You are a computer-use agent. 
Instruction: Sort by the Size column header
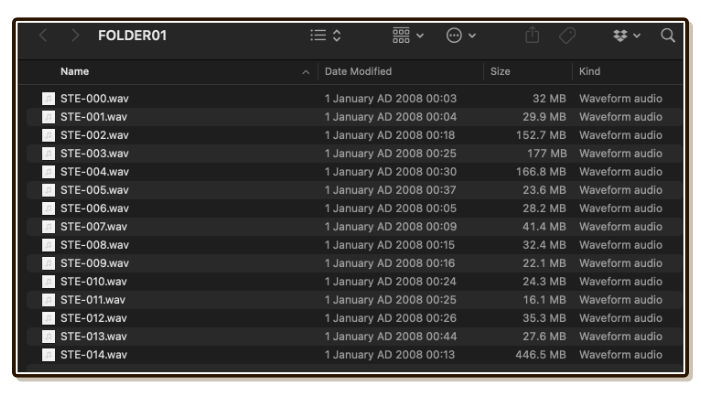(x=500, y=71)
